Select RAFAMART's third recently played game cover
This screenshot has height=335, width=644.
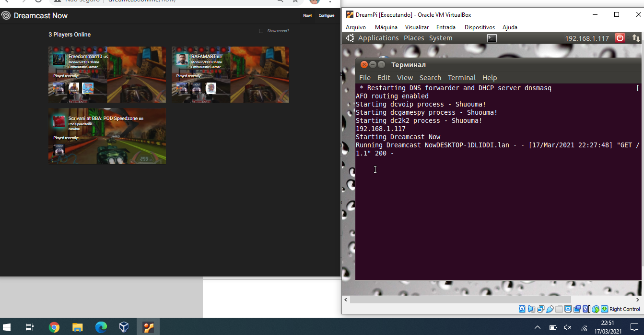pyautogui.click(x=211, y=88)
